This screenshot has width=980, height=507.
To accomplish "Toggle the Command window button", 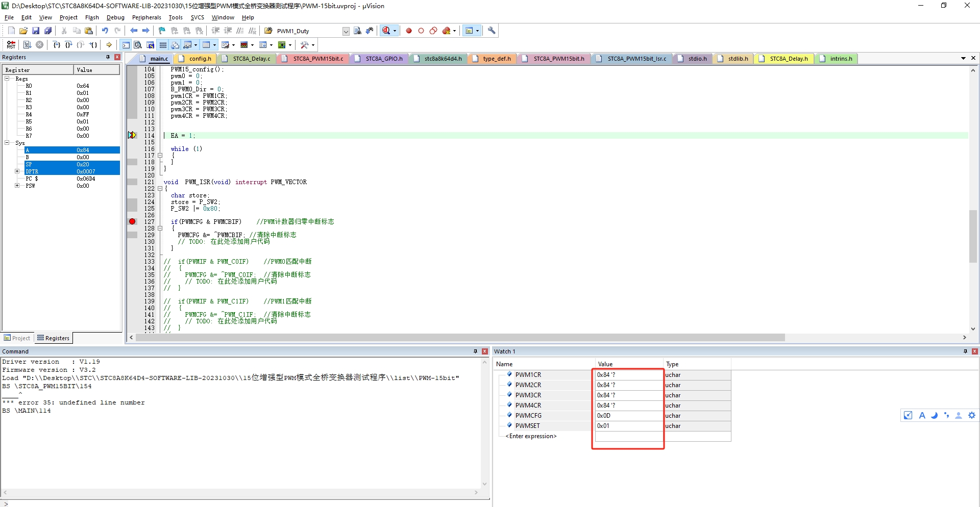I will [126, 45].
